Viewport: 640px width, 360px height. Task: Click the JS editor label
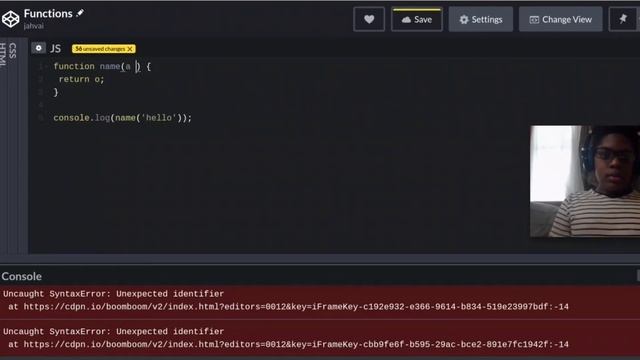click(56, 49)
